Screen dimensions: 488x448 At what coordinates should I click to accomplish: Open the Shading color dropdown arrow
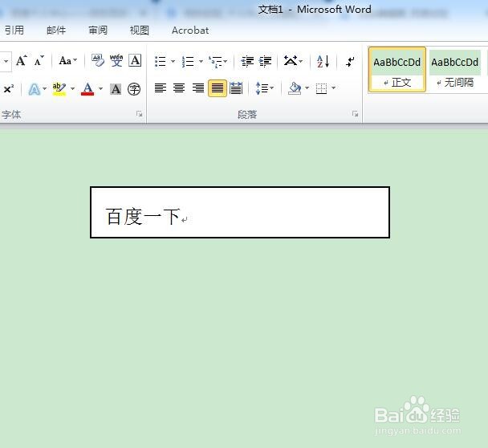point(307,88)
